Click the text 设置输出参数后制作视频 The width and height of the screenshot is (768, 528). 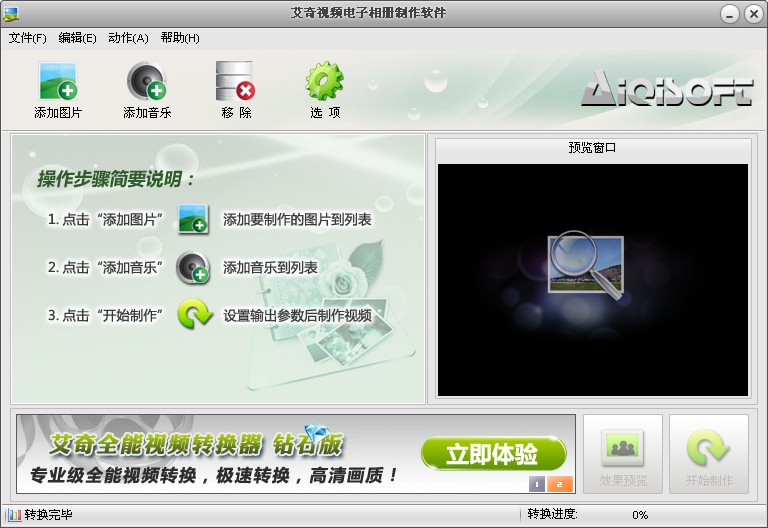297,315
